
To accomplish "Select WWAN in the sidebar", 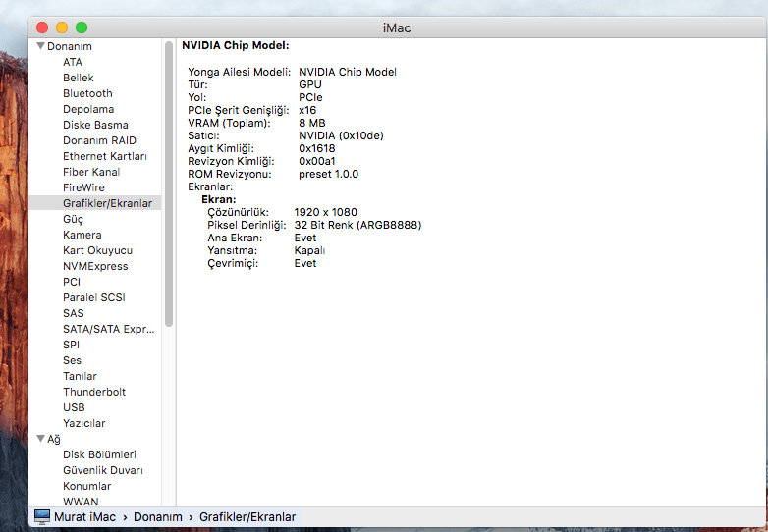I will tap(81, 502).
